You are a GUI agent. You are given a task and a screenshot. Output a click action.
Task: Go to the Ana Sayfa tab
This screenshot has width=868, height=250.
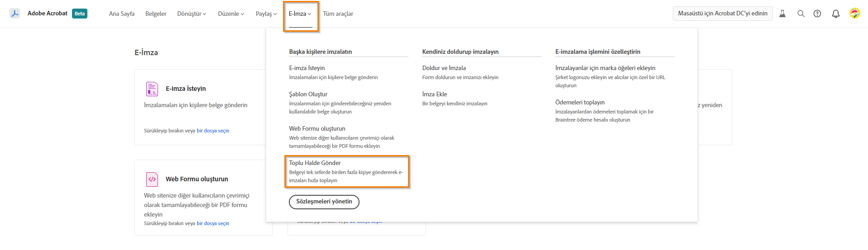click(x=122, y=14)
